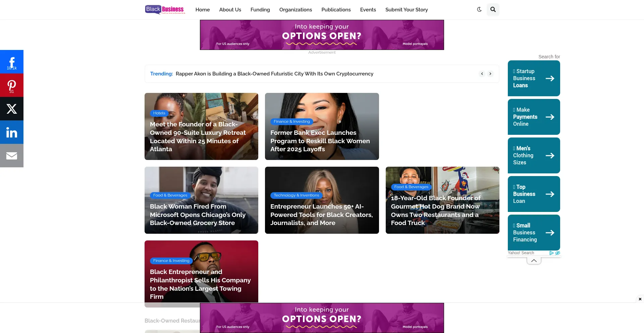644x333 pixels.
Task: Share via X (Twitter) icon
Action: point(12,109)
